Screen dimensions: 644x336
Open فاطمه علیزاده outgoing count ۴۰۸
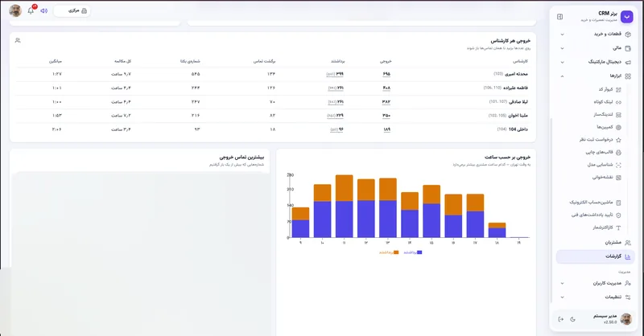pyautogui.click(x=386, y=88)
